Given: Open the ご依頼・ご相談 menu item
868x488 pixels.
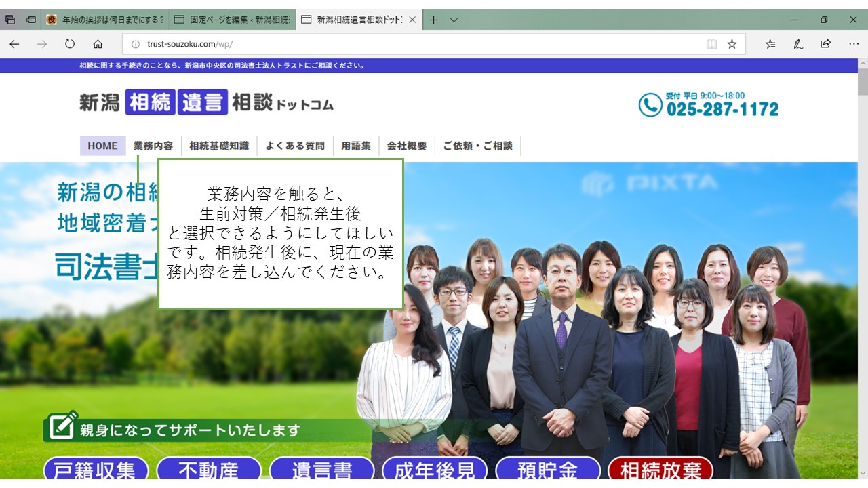Looking at the screenshot, I should tap(478, 146).
